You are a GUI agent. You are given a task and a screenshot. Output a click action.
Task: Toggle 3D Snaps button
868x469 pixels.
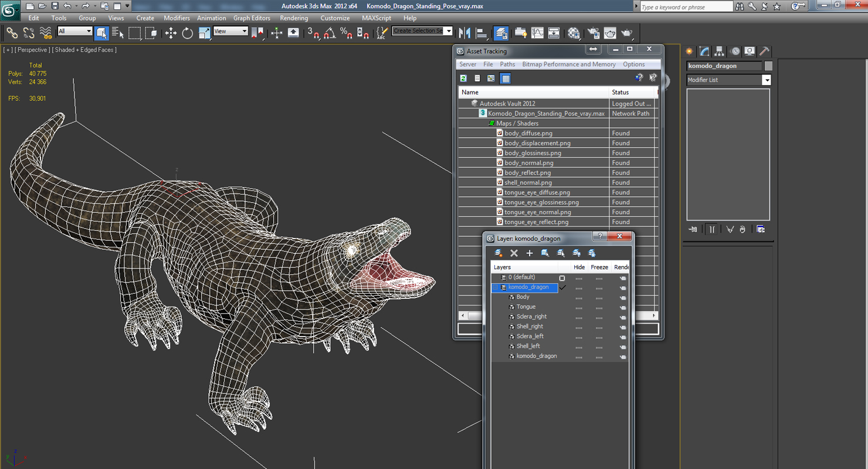(x=313, y=33)
